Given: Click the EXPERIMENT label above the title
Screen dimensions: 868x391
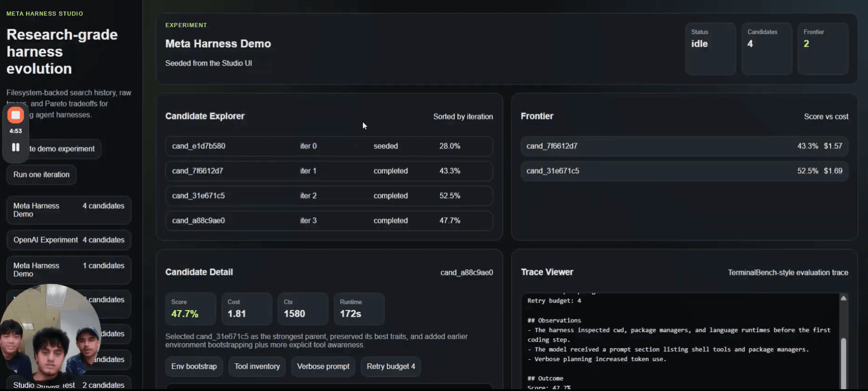Looking at the screenshot, I should pos(186,25).
